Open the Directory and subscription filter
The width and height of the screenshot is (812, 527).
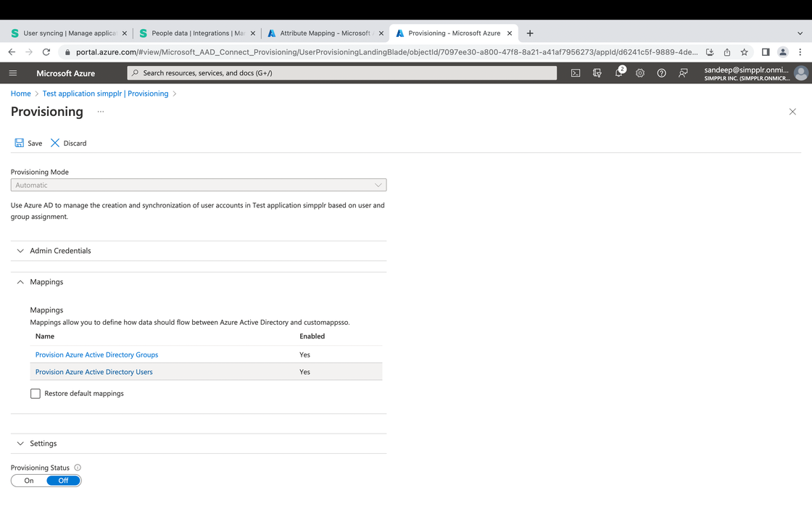[x=597, y=72]
